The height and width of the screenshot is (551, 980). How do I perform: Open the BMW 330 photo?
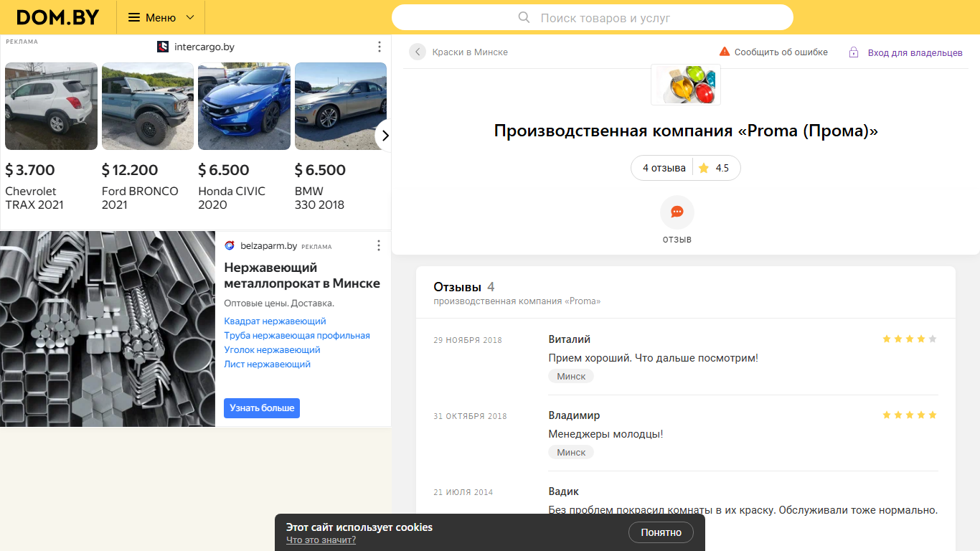point(341,106)
